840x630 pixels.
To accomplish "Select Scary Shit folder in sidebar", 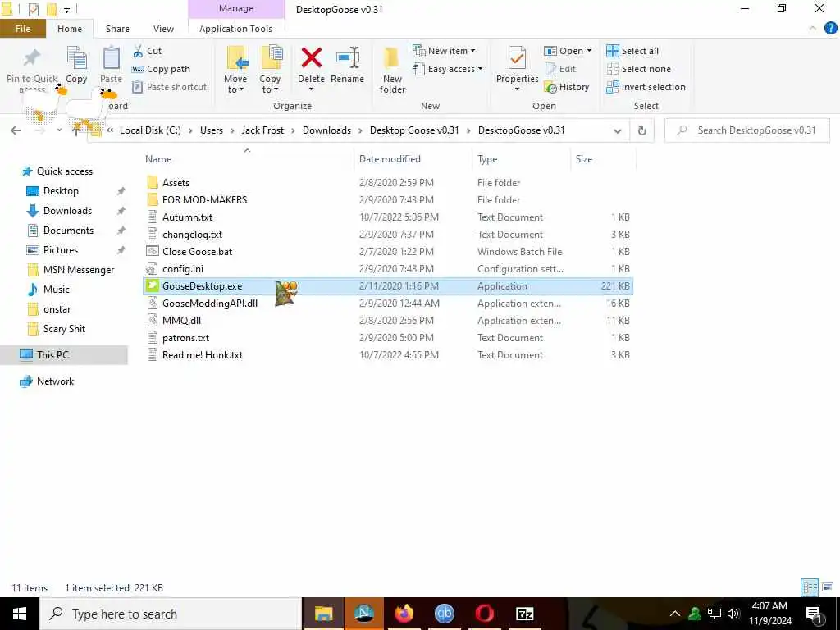I will [x=64, y=329].
